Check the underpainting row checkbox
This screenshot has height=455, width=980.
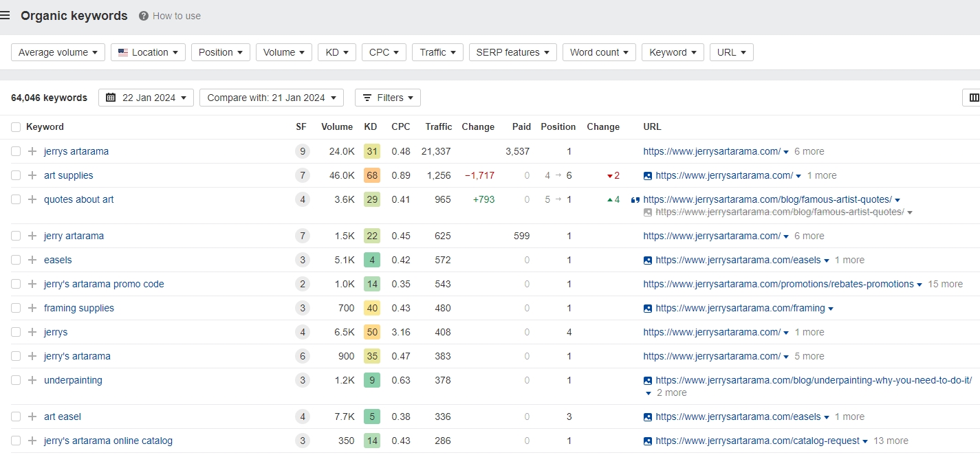[16, 380]
